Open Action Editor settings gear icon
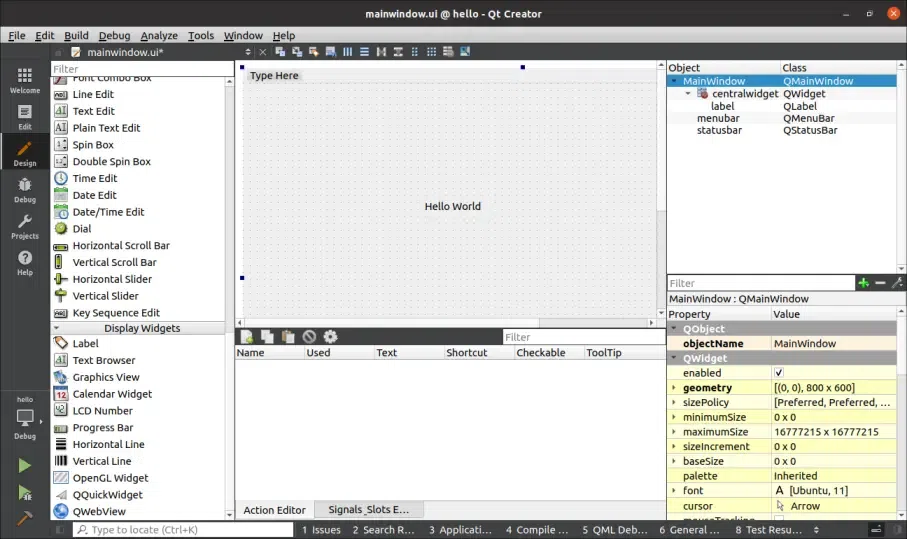The height and width of the screenshot is (539, 907). tap(330, 337)
